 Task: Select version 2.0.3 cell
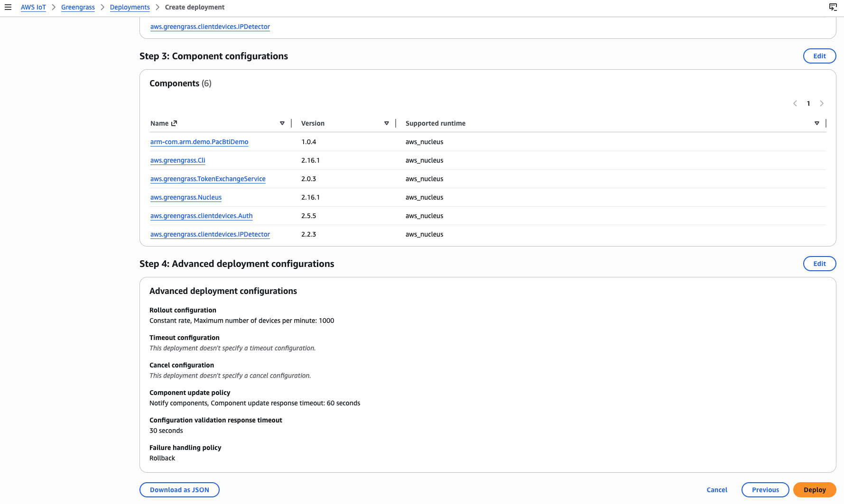(x=308, y=179)
